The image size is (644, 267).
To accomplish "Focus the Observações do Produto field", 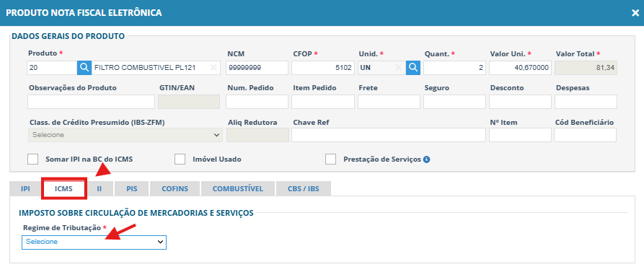I will 91,102.
